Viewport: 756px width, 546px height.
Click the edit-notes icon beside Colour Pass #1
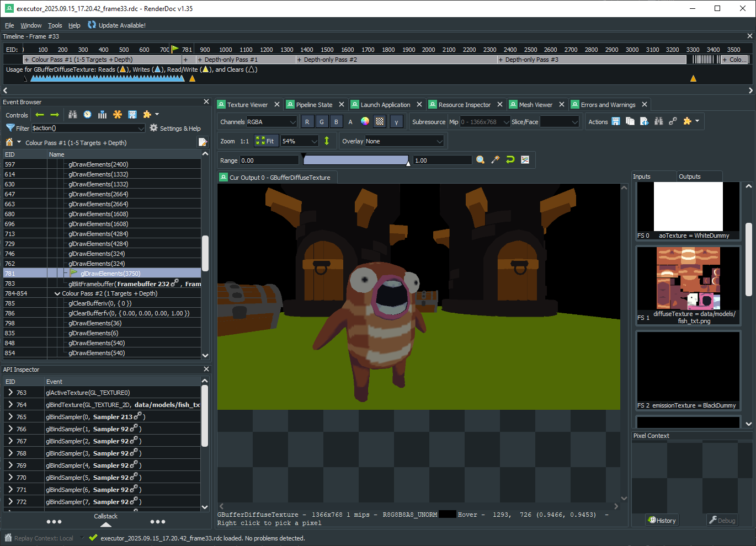pyautogui.click(x=203, y=142)
